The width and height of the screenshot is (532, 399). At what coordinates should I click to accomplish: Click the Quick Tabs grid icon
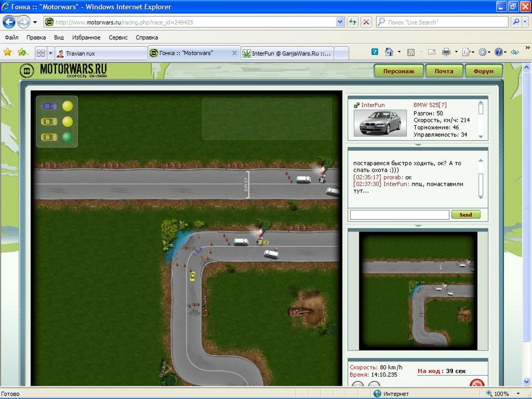point(41,53)
